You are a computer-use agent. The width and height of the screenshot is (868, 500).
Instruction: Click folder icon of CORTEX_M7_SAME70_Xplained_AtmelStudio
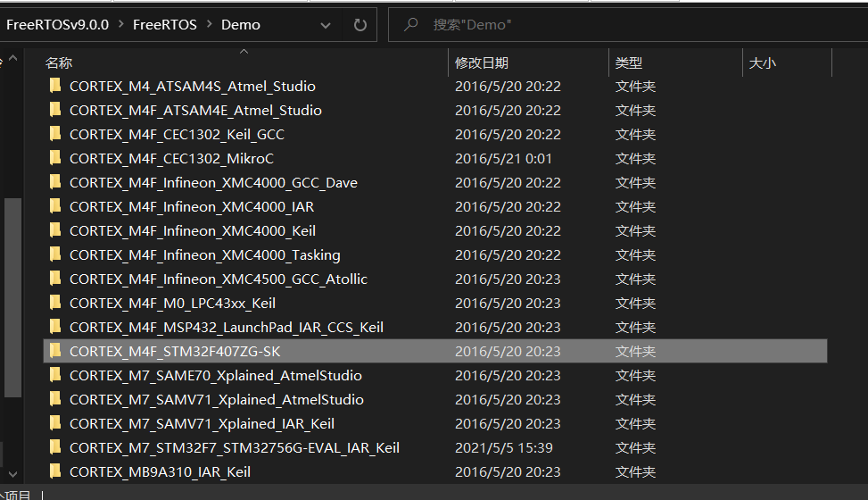point(54,375)
